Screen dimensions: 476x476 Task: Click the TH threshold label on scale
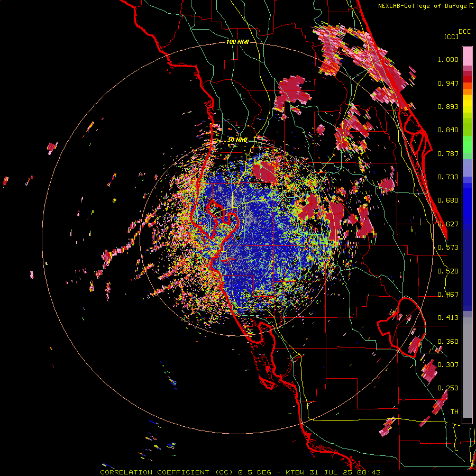click(x=454, y=411)
